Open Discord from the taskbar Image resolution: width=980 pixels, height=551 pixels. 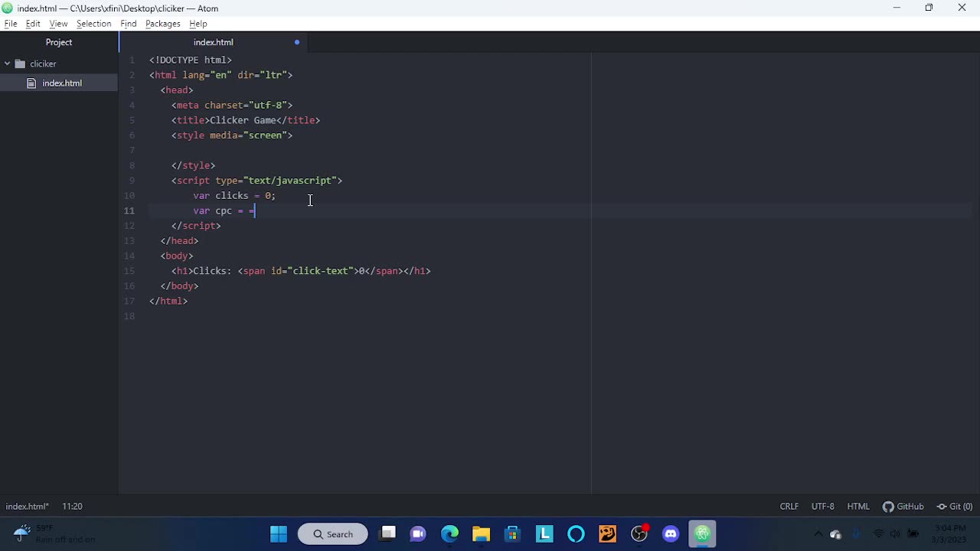click(671, 534)
